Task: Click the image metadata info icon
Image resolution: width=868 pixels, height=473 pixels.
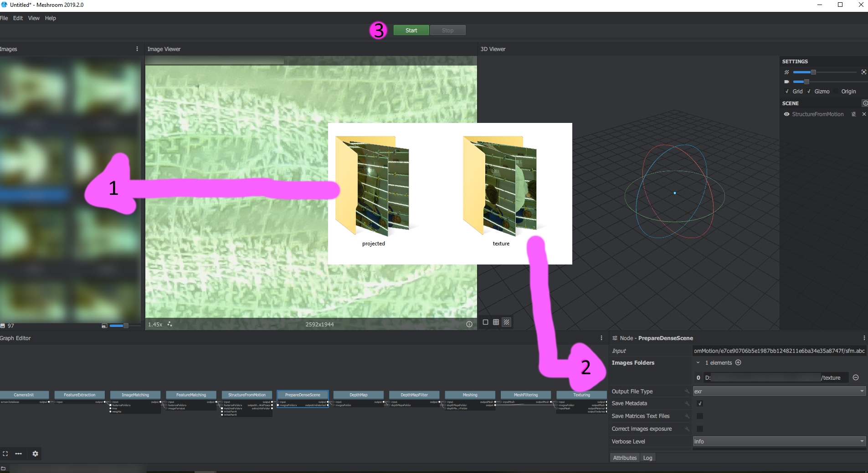Action: (x=469, y=325)
